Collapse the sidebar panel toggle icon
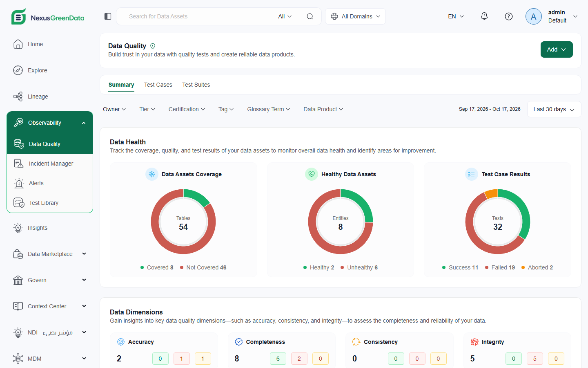The height and width of the screenshot is (368, 588). pyautogui.click(x=108, y=16)
